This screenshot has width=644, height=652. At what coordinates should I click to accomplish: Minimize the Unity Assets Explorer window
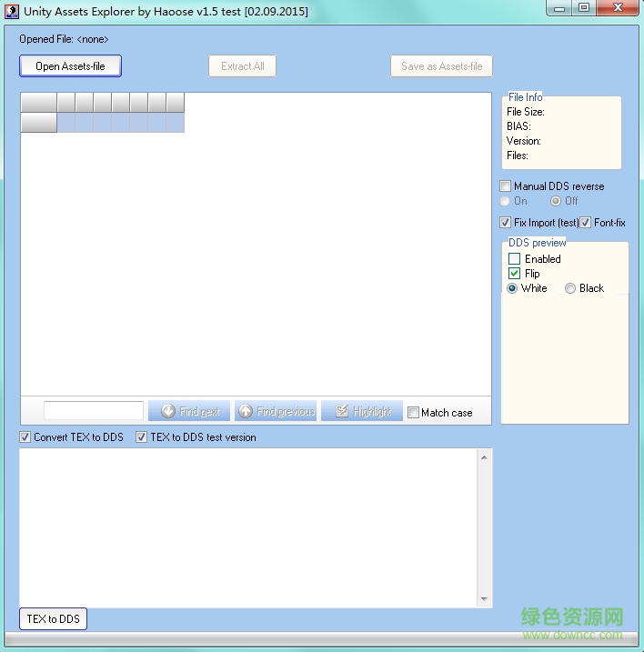[x=559, y=8]
